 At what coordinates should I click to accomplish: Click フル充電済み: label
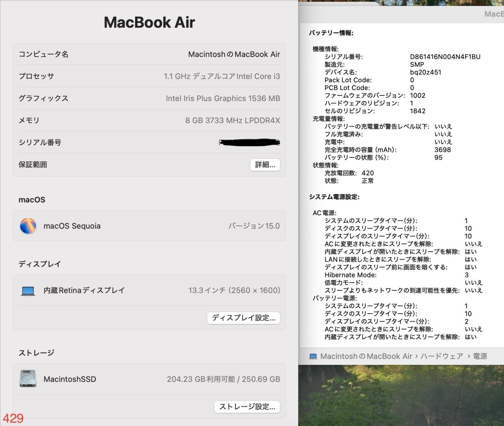coord(344,134)
